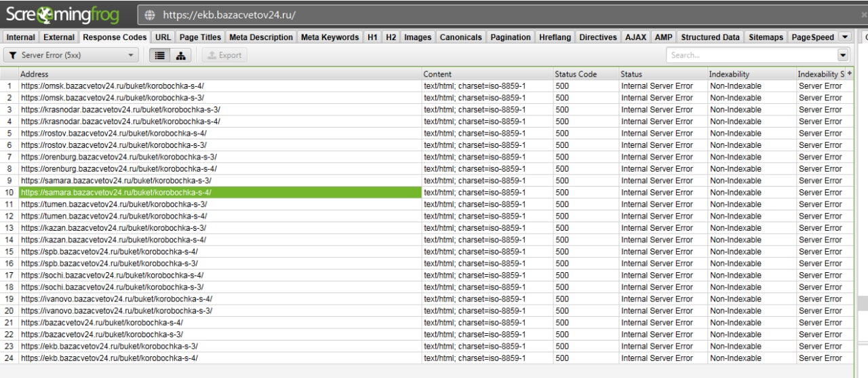Switch to the H1 tab
The width and height of the screenshot is (868, 378).
pos(372,37)
